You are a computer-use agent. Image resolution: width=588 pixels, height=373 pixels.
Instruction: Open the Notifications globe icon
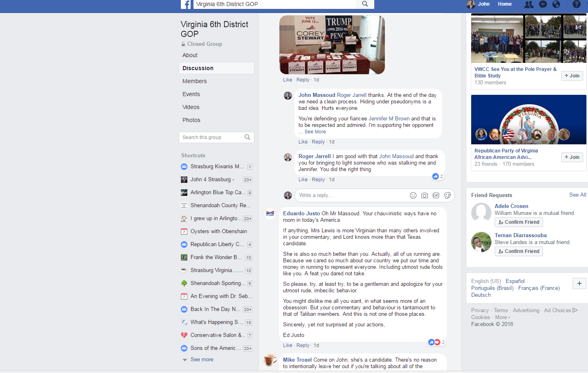pos(556,4)
